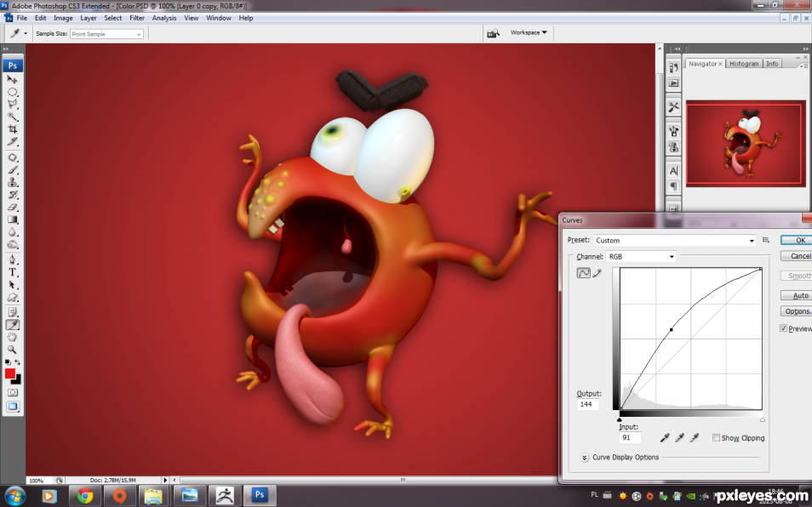Select the Gradient tool
Screen dimensions: 812x507
(12, 219)
